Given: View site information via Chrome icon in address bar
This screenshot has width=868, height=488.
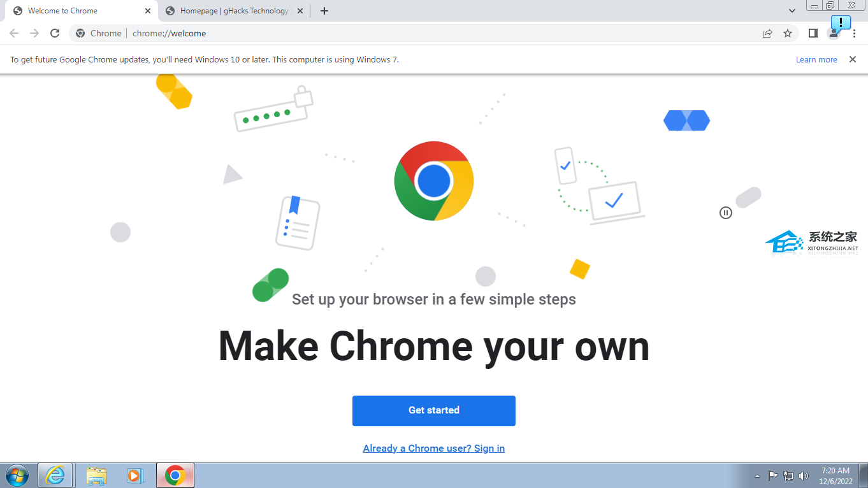Looking at the screenshot, I should pyautogui.click(x=80, y=33).
